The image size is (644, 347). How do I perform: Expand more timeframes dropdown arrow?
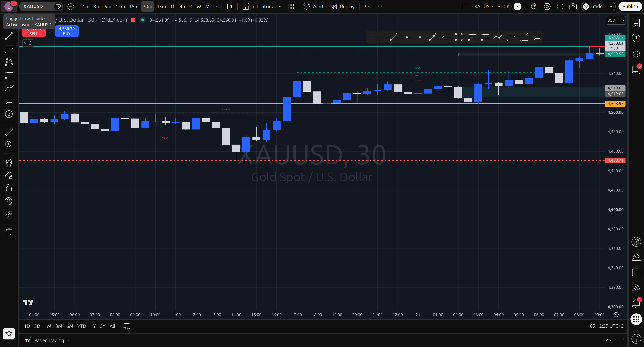pos(216,7)
